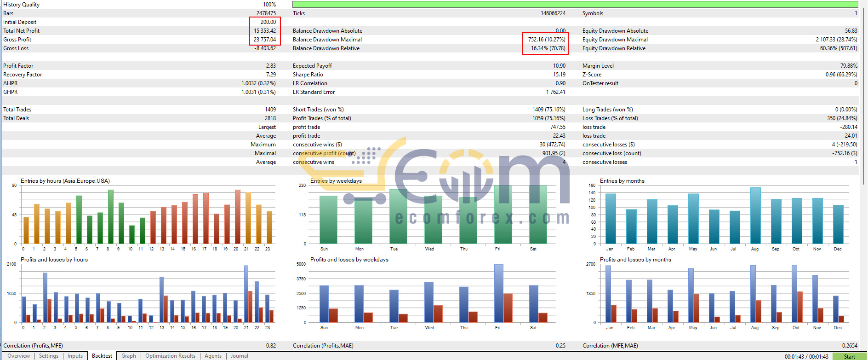The height and width of the screenshot is (360, 868).
Task: Click the elapsed time 00:01:43 / 00:01:43
Action: tap(806, 357)
